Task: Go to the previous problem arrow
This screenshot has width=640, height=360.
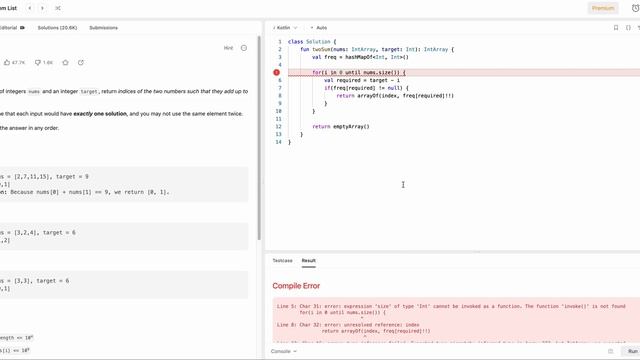Action: point(30,8)
